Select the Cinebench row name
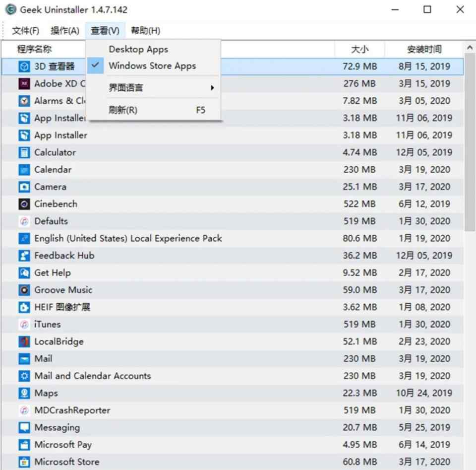The image size is (476, 470). point(56,204)
